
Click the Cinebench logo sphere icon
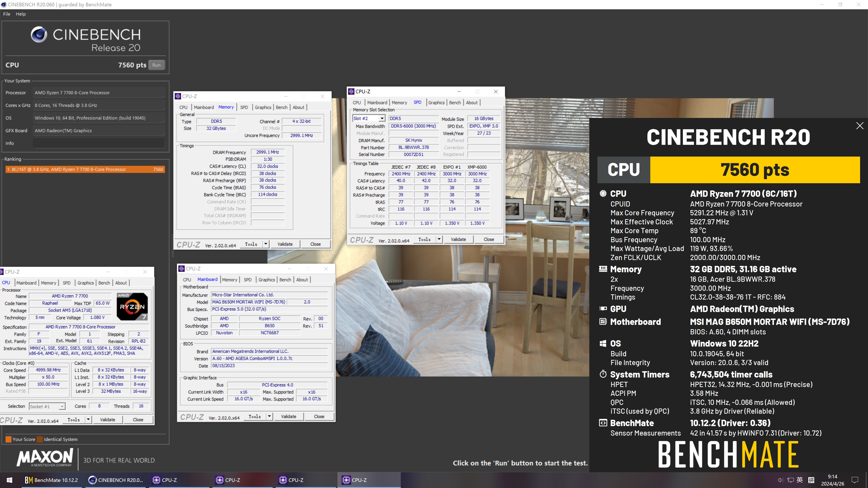pos(39,35)
